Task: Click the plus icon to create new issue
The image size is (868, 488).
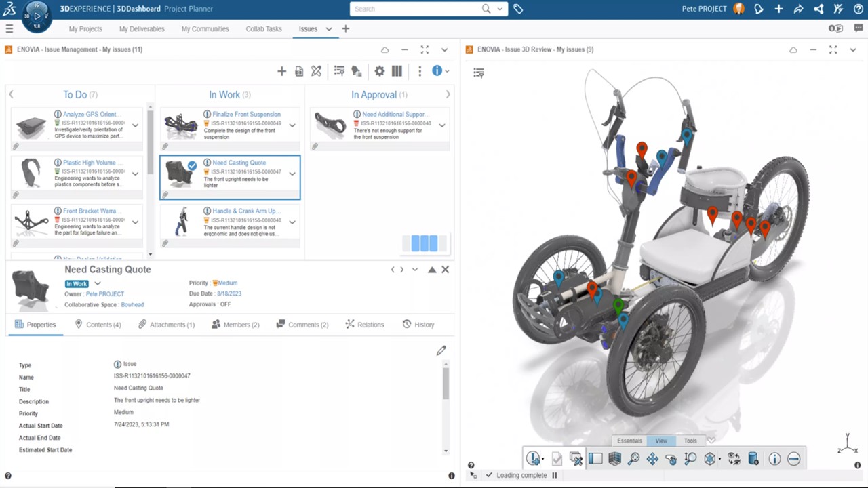Action: click(x=282, y=71)
